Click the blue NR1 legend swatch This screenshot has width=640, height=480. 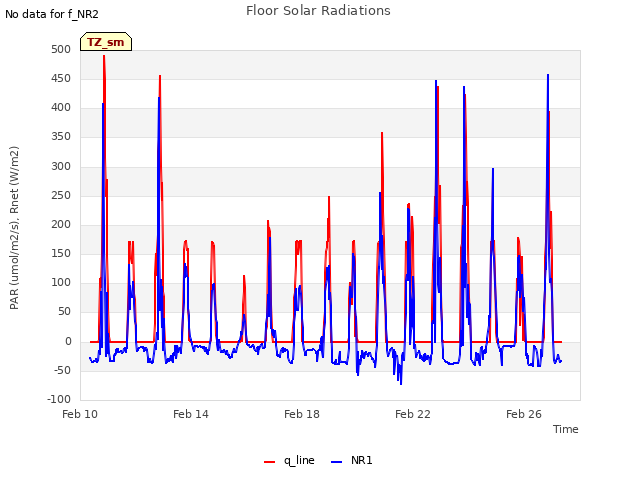tap(336, 462)
